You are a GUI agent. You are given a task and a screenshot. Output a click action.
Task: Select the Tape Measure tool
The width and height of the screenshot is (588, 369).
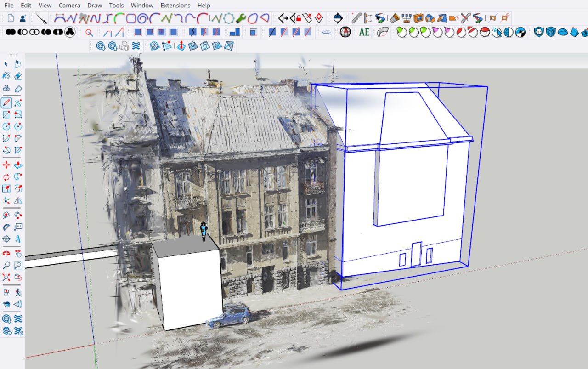click(6, 216)
